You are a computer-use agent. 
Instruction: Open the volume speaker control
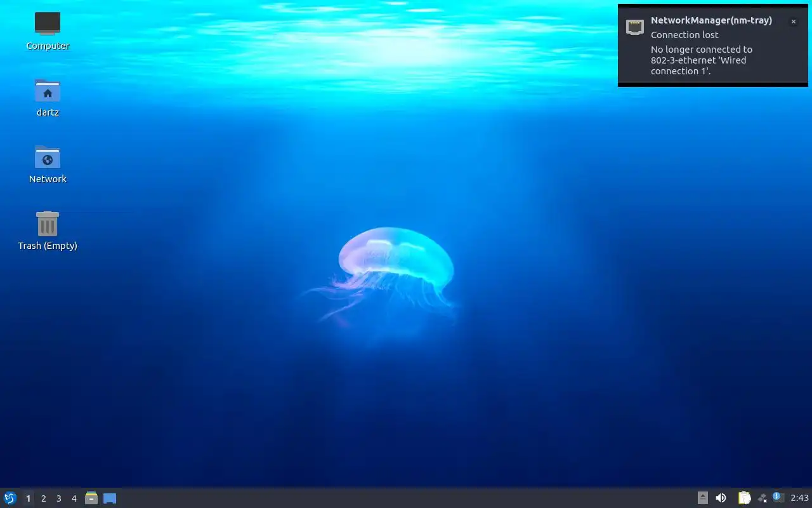(721, 498)
